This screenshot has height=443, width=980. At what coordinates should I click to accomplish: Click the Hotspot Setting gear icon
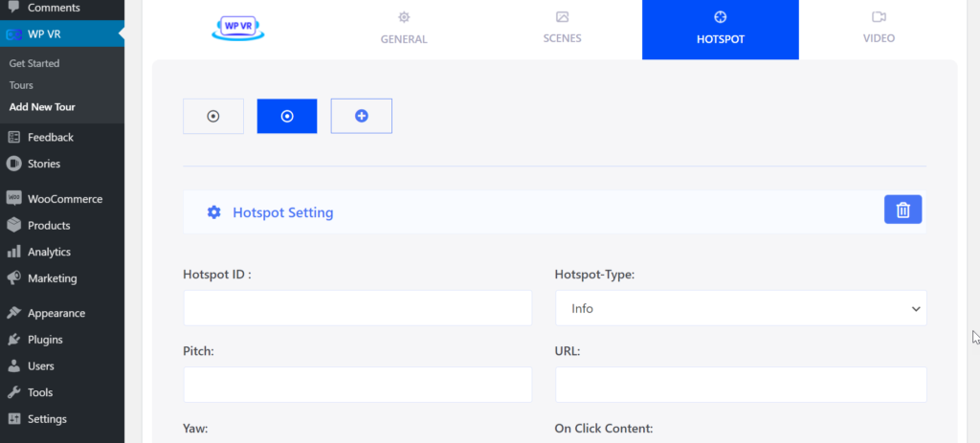(213, 212)
